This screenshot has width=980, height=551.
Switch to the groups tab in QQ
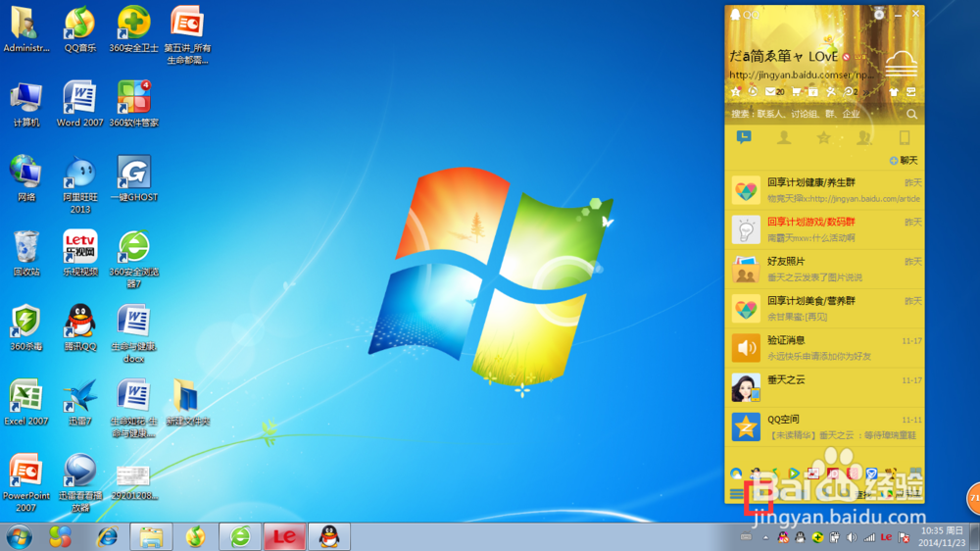[x=863, y=137]
